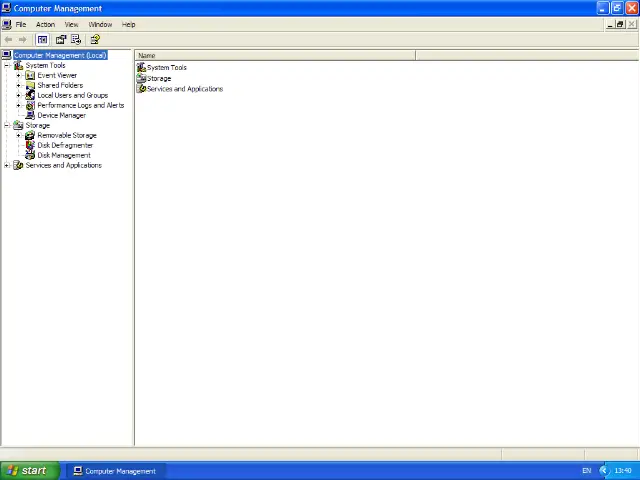
Task: Click Disk Management icon in tree
Action: point(30,155)
